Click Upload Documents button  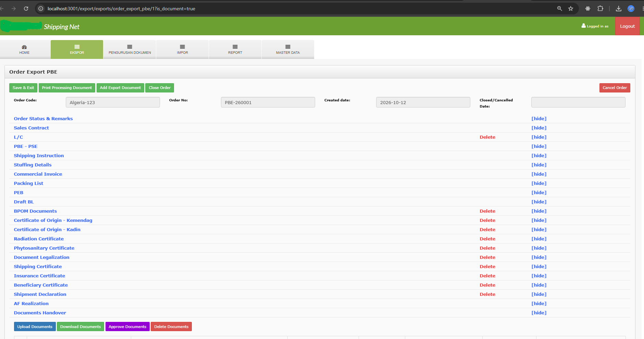[x=35, y=327]
